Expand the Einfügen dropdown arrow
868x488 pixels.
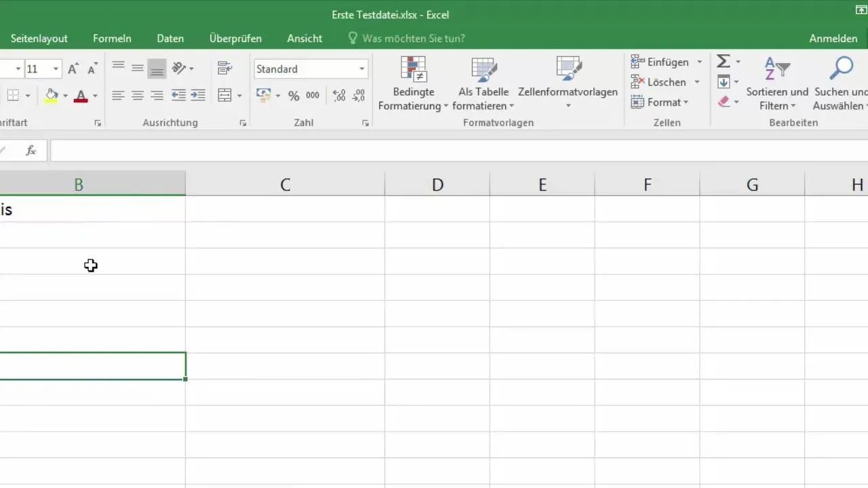[699, 62]
